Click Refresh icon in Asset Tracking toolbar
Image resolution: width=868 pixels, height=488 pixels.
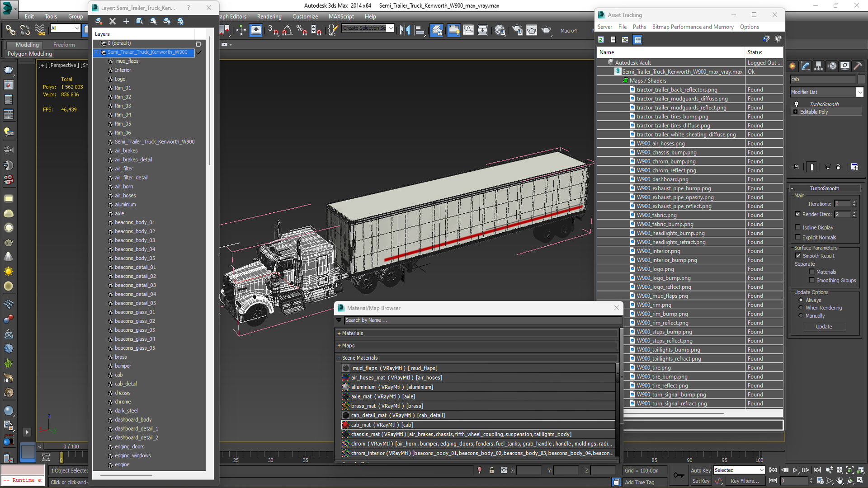click(x=601, y=40)
